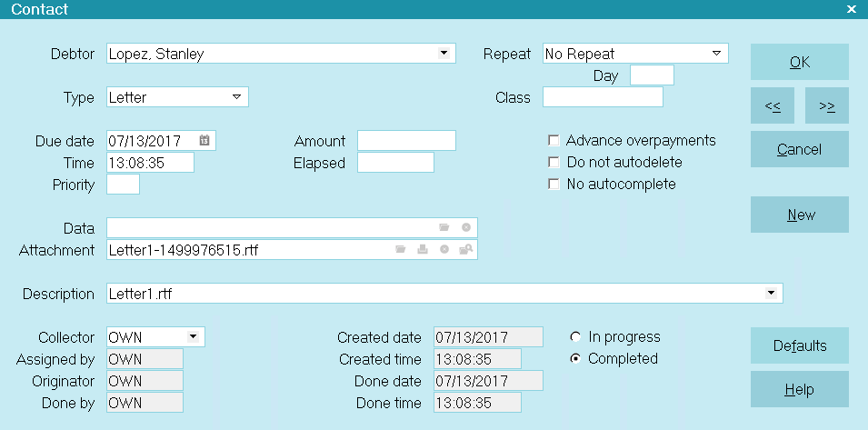Open the Repeat dropdown showing No Repeat
Screen dimensions: 868x430
(x=716, y=53)
